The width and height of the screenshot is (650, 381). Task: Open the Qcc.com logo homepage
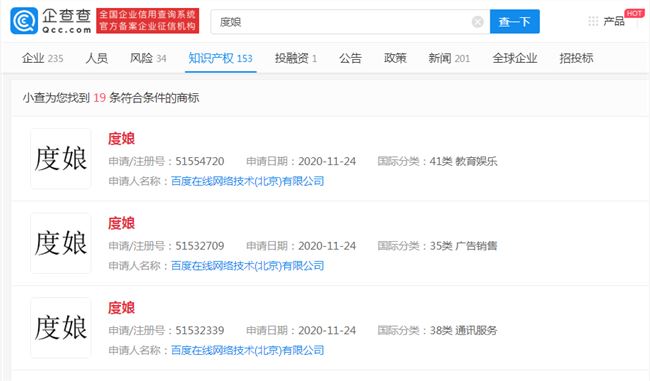pos(51,21)
